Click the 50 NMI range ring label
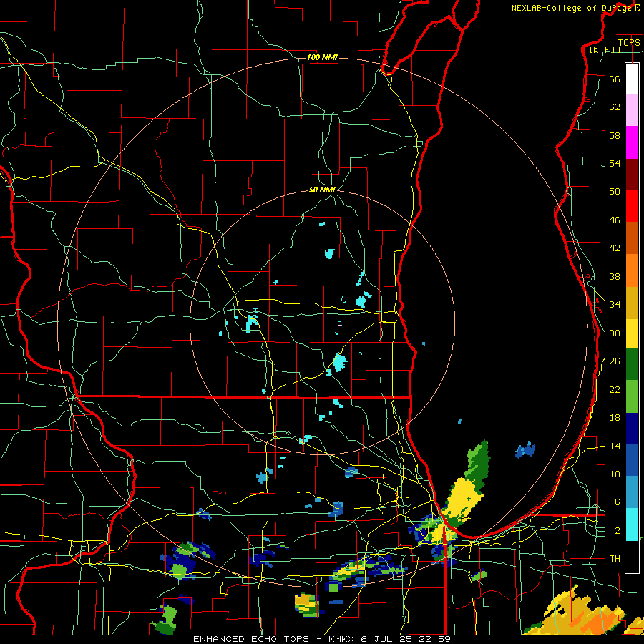Viewport: 644px width, 644px height. (322, 190)
